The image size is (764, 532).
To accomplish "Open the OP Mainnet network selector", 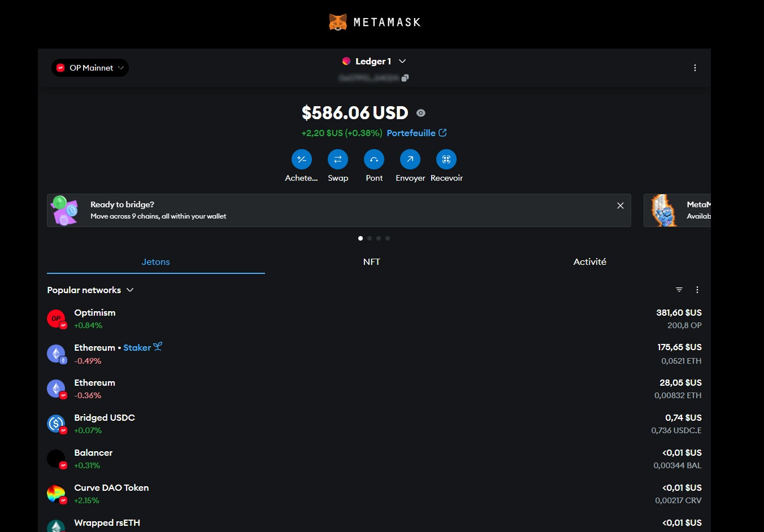I will [90, 68].
